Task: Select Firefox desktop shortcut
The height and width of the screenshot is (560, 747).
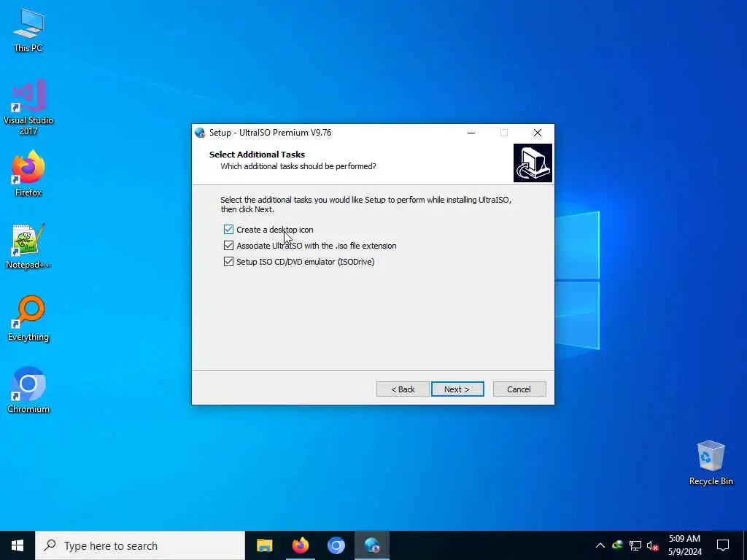Action: point(28,174)
